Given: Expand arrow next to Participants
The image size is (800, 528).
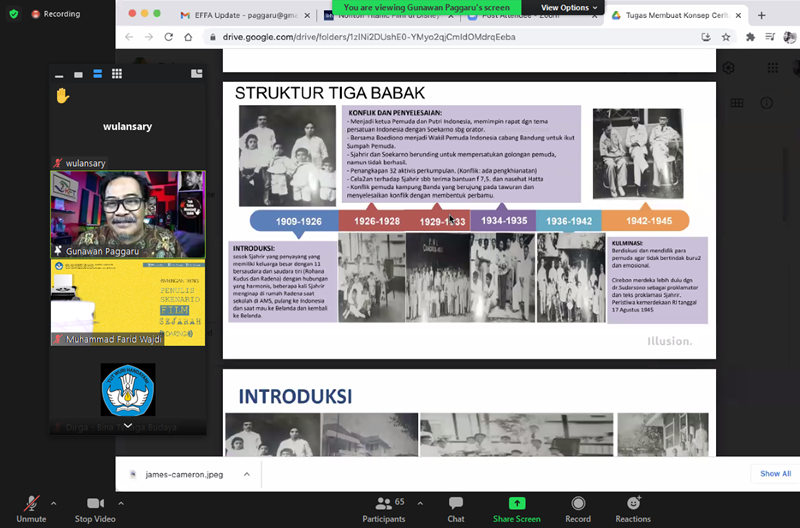Looking at the screenshot, I should click(x=420, y=504).
